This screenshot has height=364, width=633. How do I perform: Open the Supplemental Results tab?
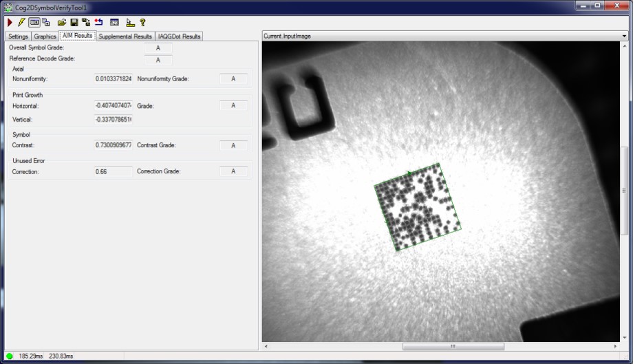pyautogui.click(x=125, y=36)
